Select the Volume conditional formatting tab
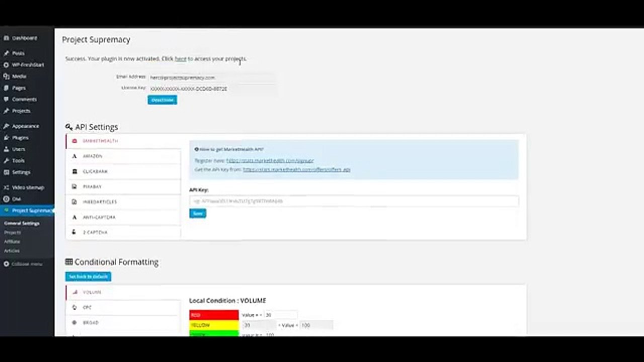Screen dimensions: 644x362 123,292
